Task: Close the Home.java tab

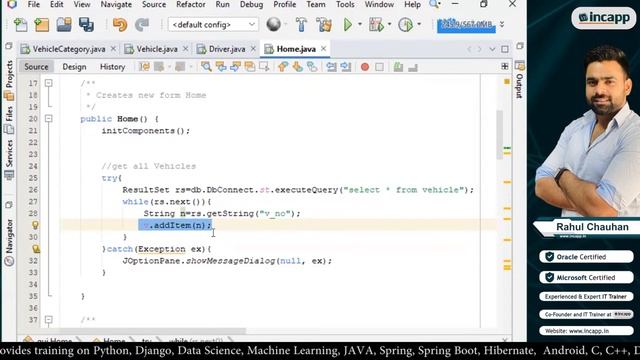Action: click(323, 49)
